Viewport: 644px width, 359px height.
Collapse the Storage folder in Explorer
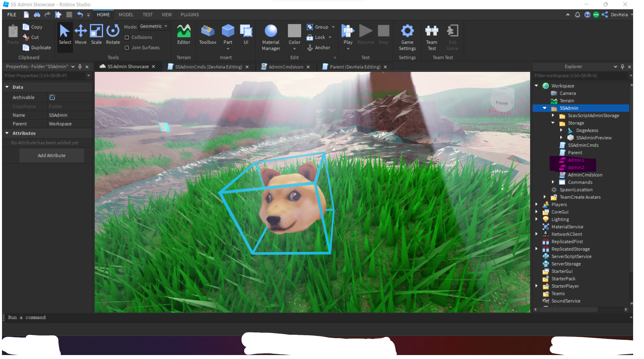click(x=553, y=123)
